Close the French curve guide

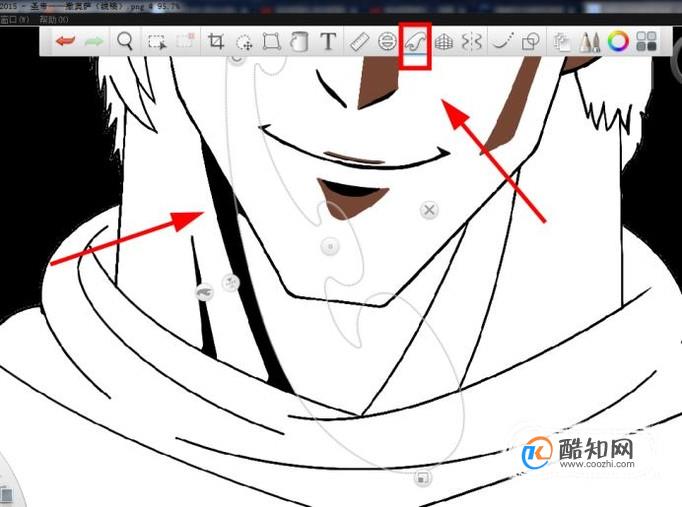point(429,210)
